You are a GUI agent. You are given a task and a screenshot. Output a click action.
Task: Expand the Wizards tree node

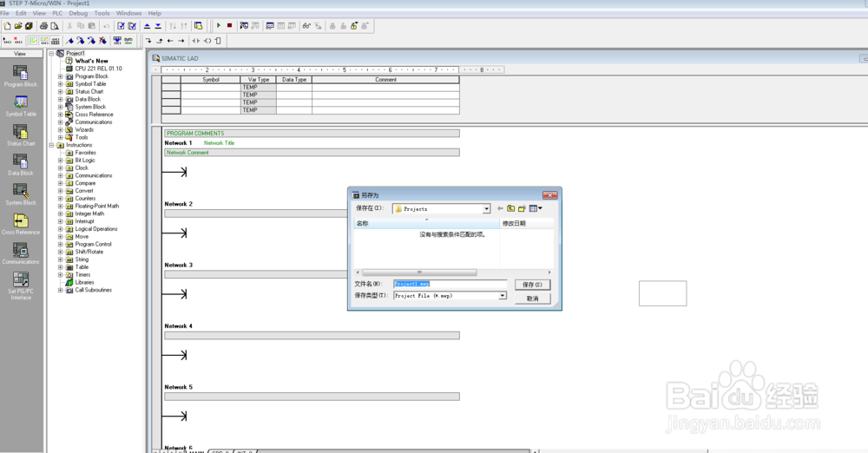(61, 129)
